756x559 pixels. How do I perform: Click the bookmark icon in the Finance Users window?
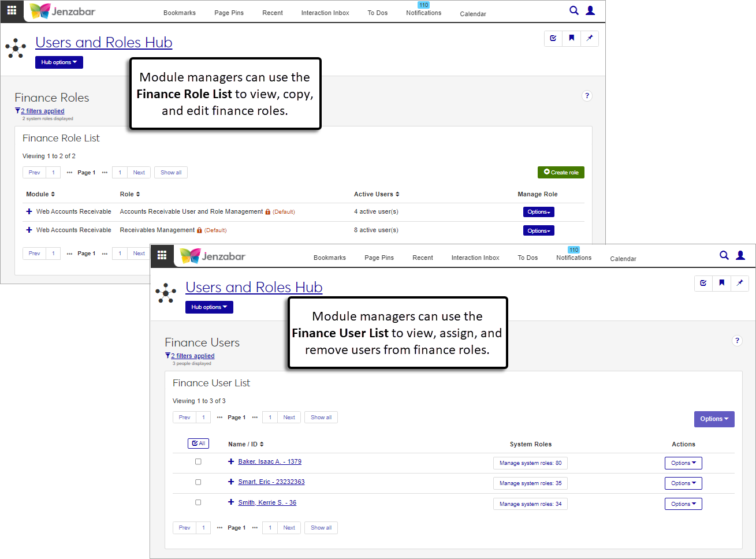point(721,283)
